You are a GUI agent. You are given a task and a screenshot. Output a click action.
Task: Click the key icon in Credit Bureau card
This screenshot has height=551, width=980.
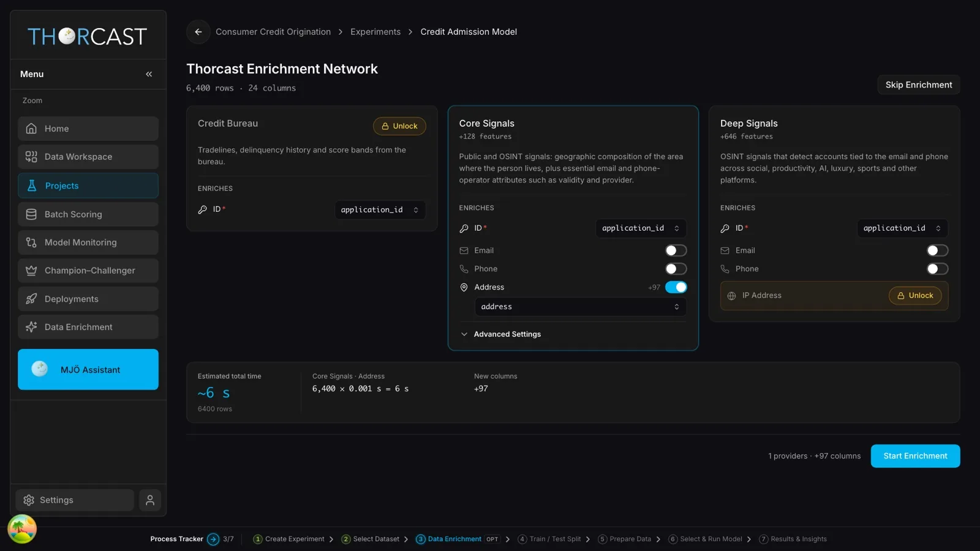point(203,209)
